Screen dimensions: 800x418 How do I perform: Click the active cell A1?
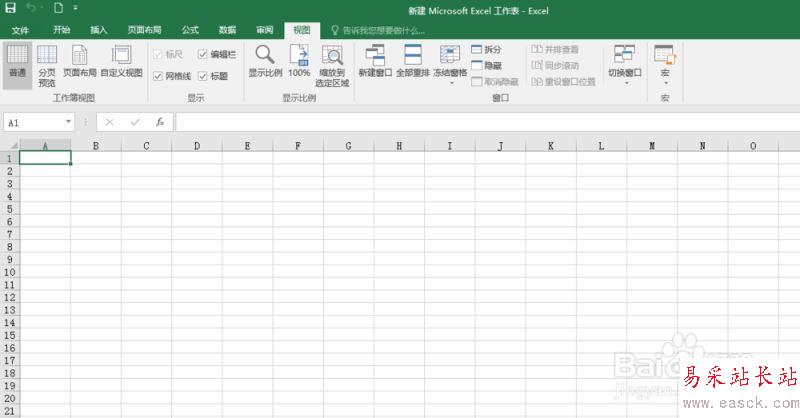[45, 158]
